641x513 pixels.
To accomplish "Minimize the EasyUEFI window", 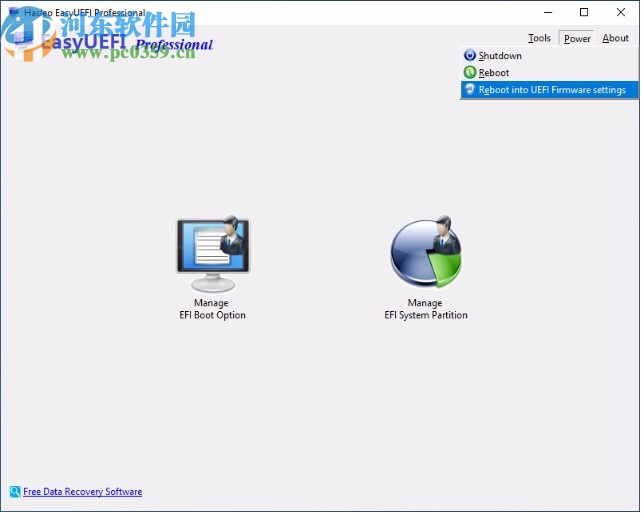I will click(548, 12).
